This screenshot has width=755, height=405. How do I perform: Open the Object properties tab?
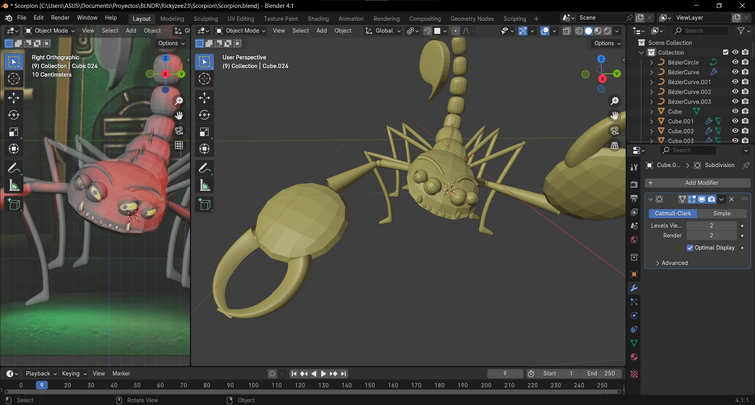coord(634,274)
